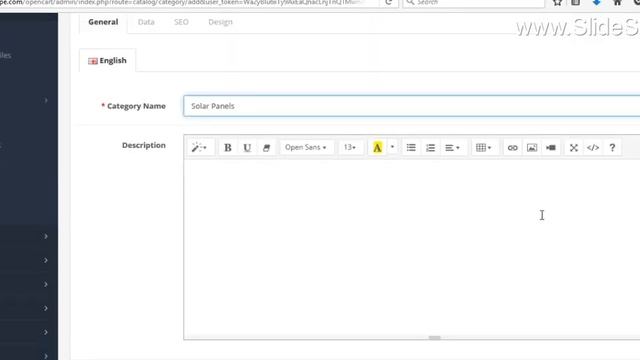Switch to the Design tab
Image resolution: width=640 pixels, height=360 pixels.
pos(220,22)
